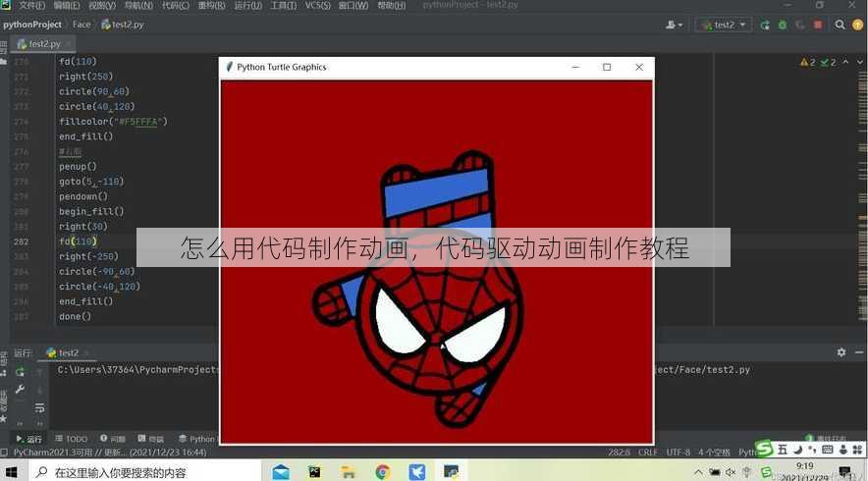Click PyCharm 2021.3 update notification in status bar
Image resolution: width=868 pixels, height=481 pixels.
[x=110, y=453]
